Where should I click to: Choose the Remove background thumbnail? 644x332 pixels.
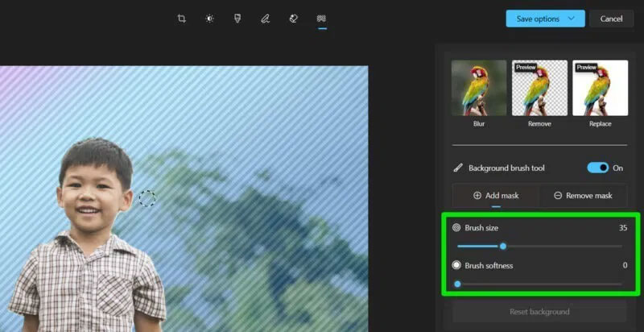click(x=539, y=88)
